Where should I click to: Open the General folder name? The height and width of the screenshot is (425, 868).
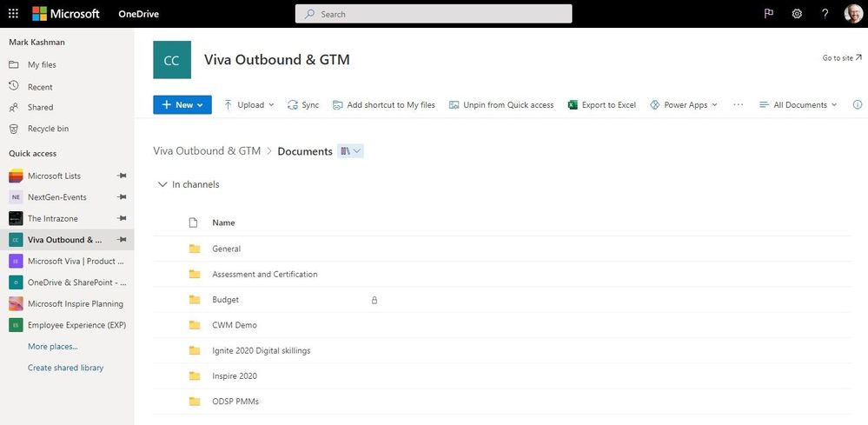click(227, 249)
